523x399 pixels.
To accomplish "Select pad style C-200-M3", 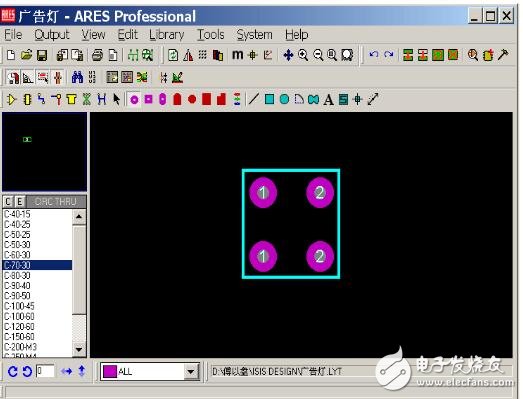I will pyautogui.click(x=37, y=347).
